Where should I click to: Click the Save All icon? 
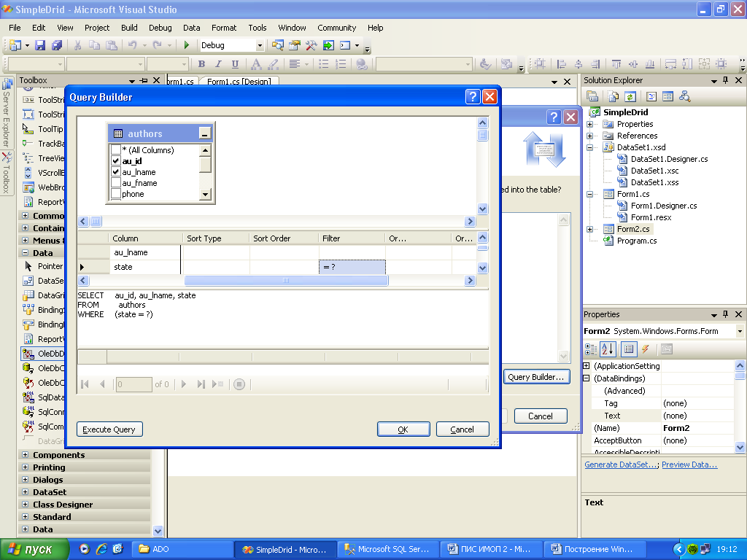pyautogui.click(x=57, y=45)
